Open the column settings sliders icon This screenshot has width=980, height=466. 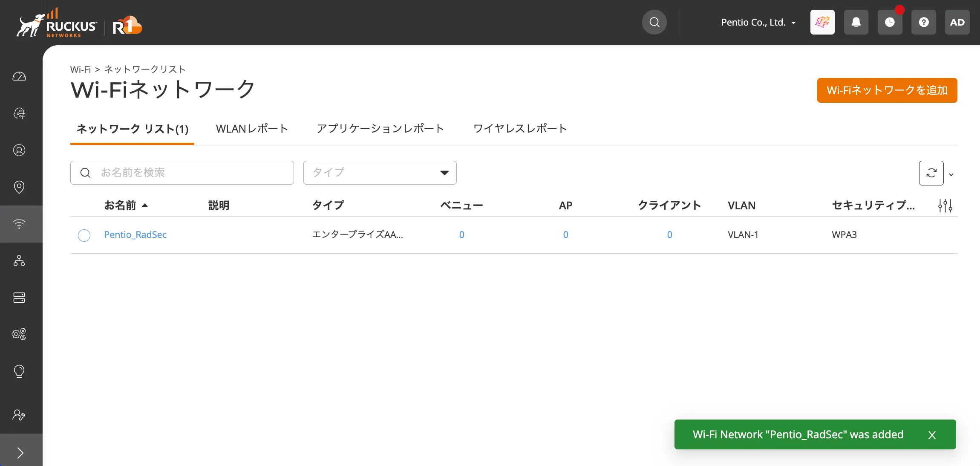945,206
